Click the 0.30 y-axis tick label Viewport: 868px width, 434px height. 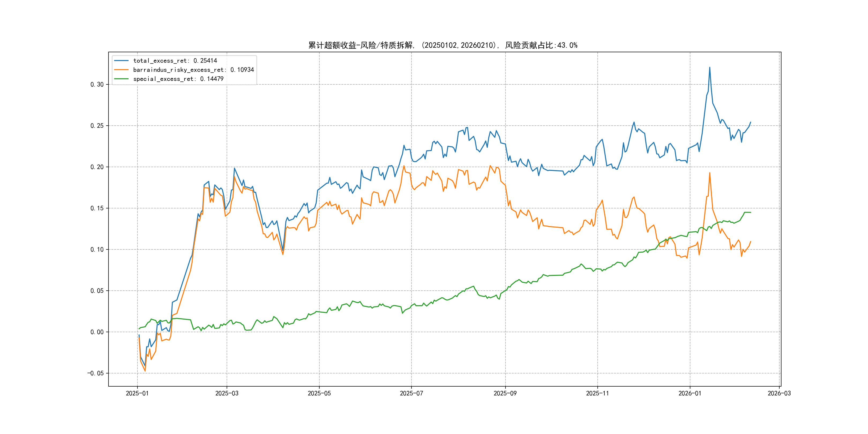point(97,85)
